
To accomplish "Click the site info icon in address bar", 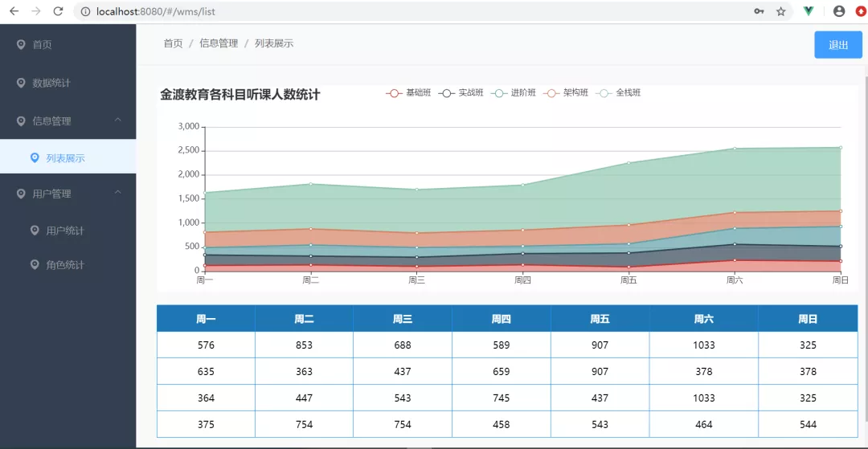I will (x=84, y=11).
